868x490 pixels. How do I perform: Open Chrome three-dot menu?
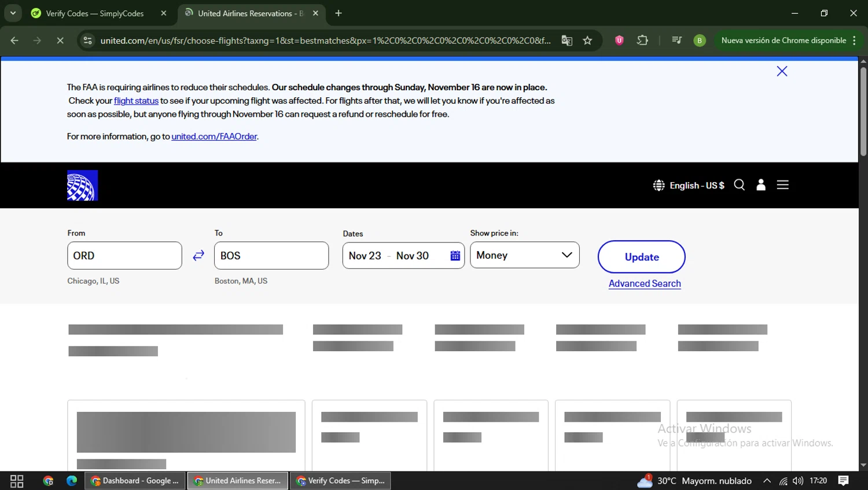pos(854,40)
